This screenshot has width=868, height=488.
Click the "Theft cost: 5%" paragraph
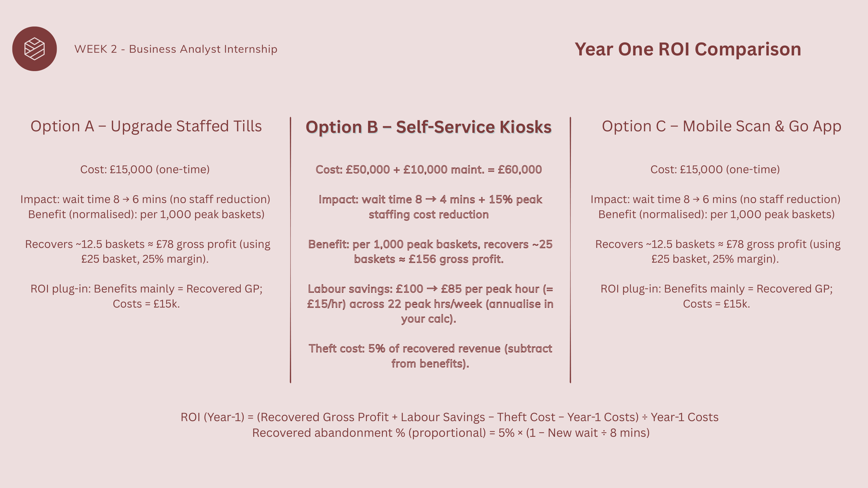click(x=430, y=356)
